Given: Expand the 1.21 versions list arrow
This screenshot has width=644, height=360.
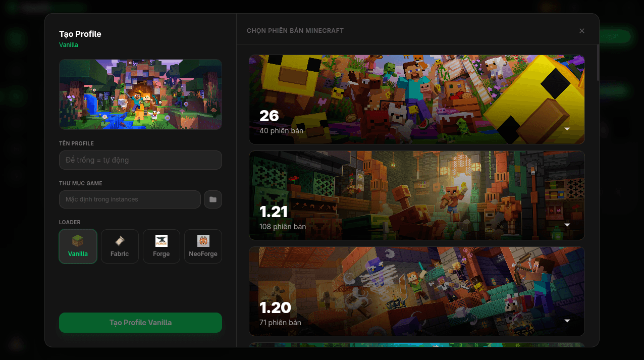Looking at the screenshot, I should coord(567,225).
